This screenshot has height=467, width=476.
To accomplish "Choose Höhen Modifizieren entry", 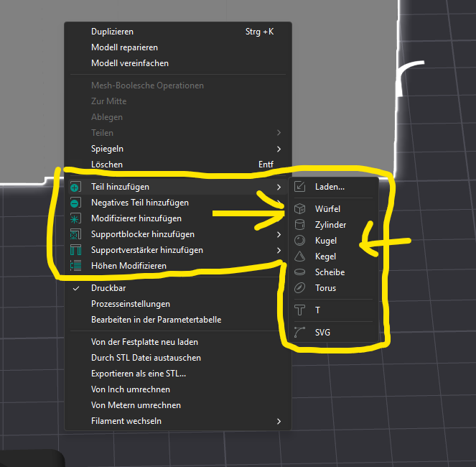I will 178,266.
